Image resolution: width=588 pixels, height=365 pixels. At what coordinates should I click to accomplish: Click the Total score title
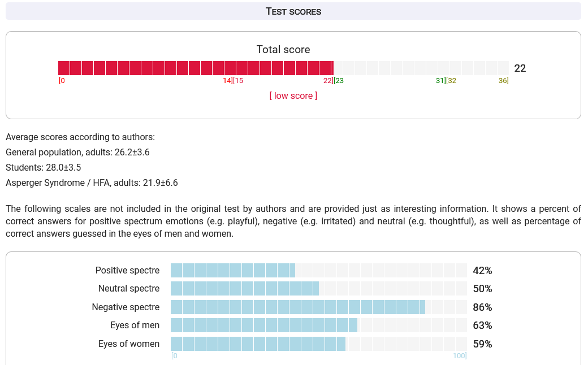pos(283,50)
